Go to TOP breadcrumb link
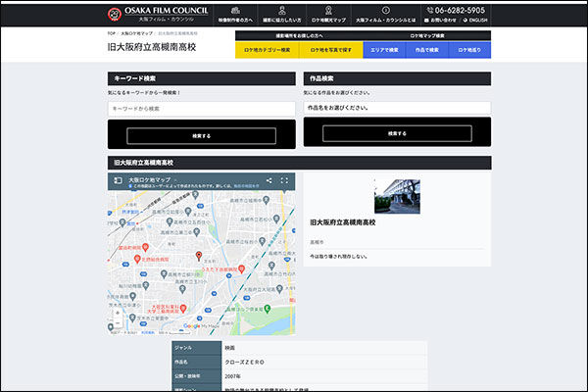The image size is (588, 392). pyautogui.click(x=112, y=33)
